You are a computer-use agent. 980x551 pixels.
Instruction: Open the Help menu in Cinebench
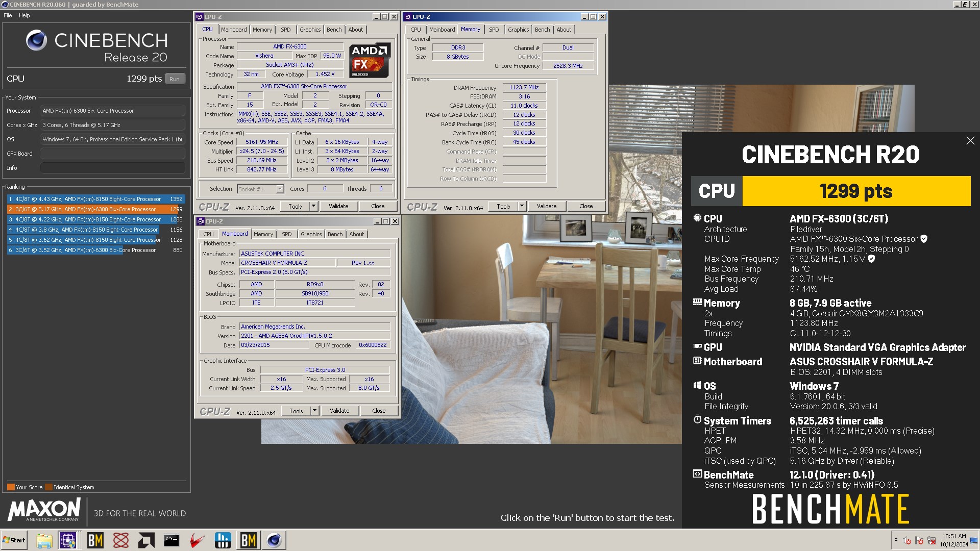click(x=24, y=15)
